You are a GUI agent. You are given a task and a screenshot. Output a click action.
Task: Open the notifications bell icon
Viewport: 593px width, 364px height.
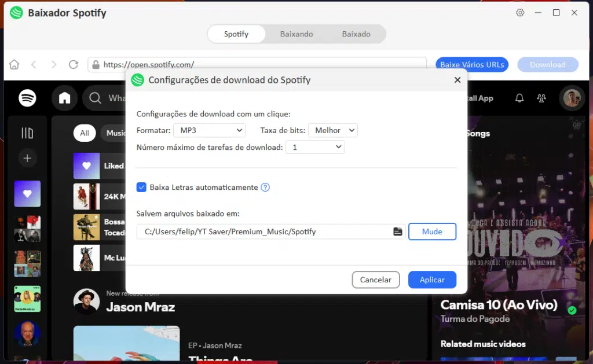click(519, 98)
